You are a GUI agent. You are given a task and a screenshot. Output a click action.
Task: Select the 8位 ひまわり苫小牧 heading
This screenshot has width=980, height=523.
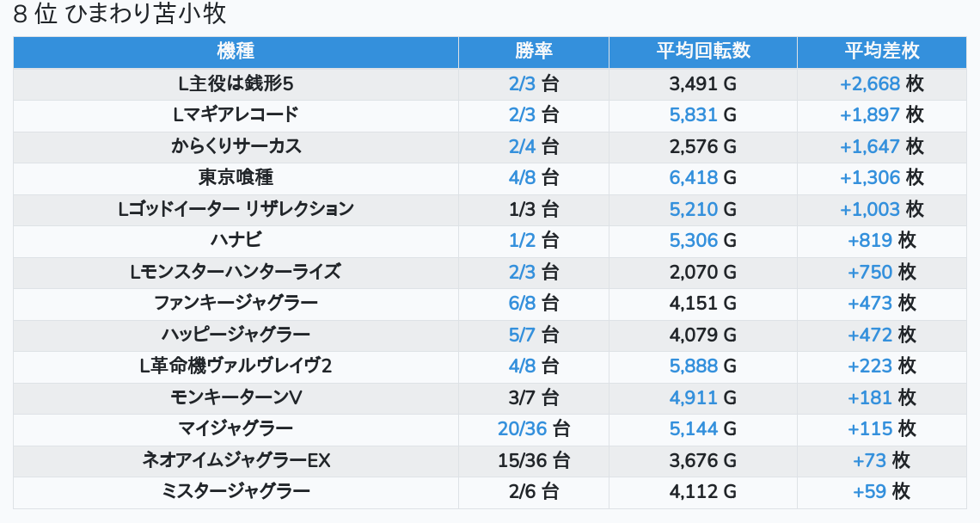tap(120, 15)
